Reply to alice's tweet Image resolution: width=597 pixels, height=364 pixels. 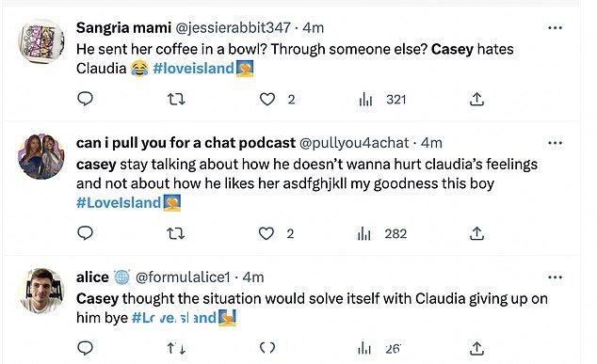tap(85, 348)
